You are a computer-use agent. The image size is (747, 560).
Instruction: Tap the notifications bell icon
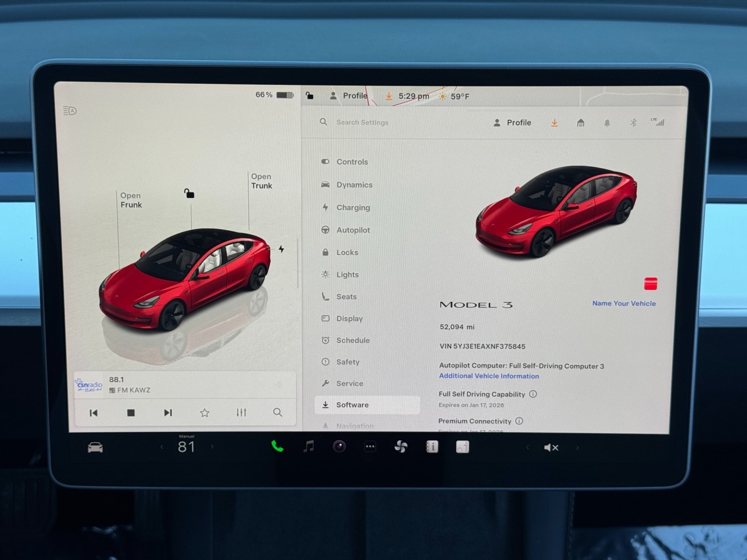point(607,123)
